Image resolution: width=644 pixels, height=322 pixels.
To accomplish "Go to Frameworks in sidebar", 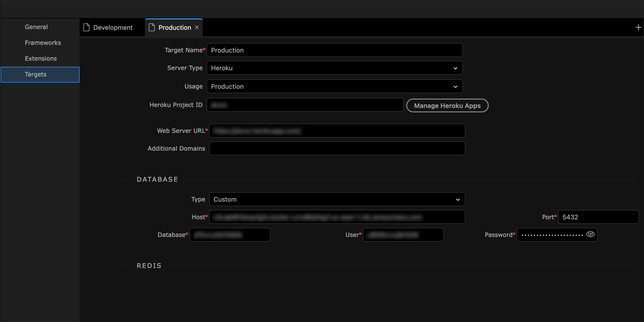I will click(43, 43).
